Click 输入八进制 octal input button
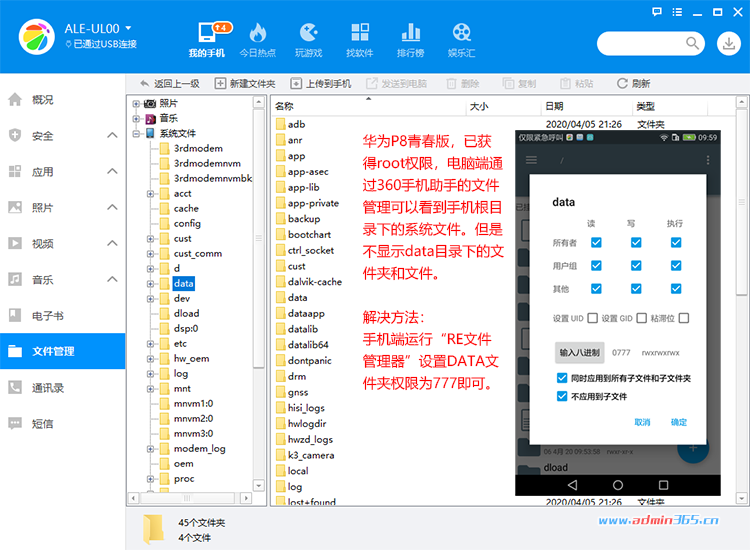750x550 pixels. tap(580, 352)
